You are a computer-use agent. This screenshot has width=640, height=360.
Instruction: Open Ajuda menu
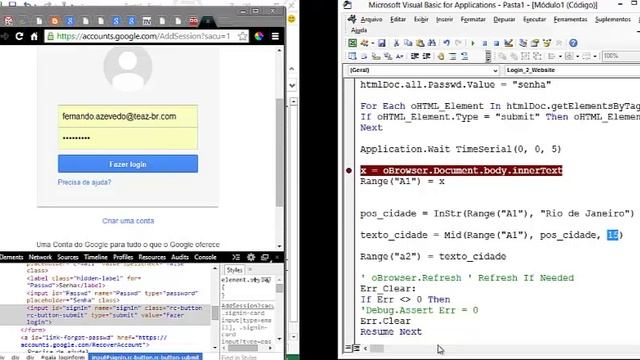[359, 30]
